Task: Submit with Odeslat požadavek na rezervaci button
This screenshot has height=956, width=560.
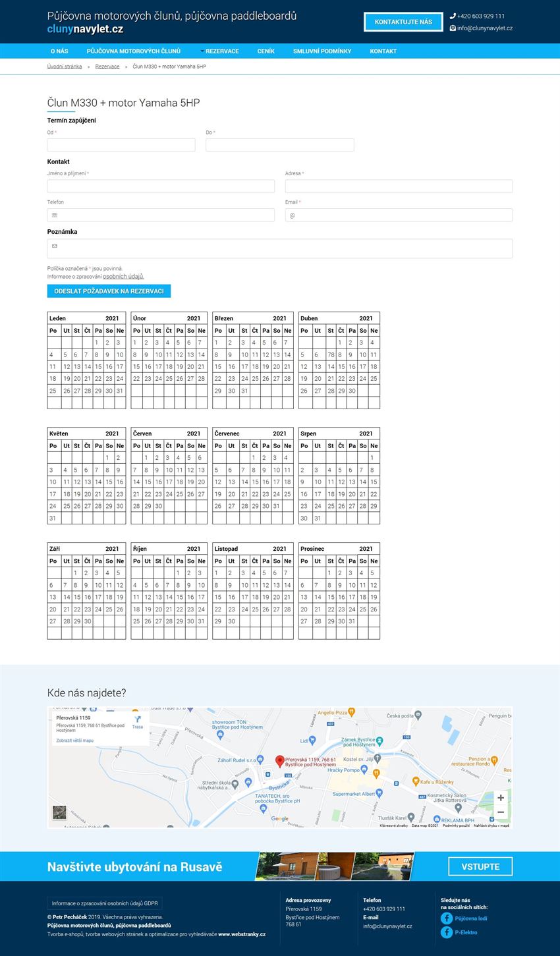Action: click(109, 291)
